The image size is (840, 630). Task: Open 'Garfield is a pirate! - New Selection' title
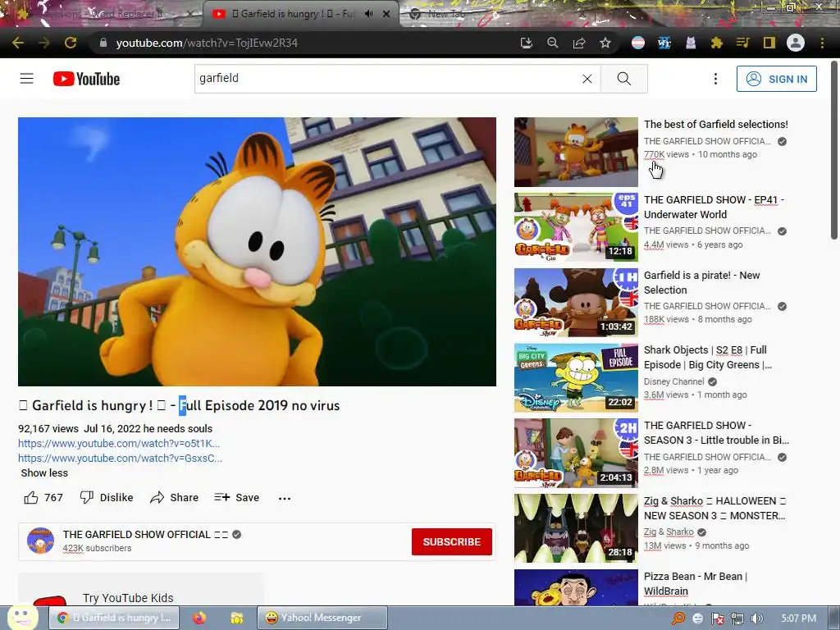point(702,282)
